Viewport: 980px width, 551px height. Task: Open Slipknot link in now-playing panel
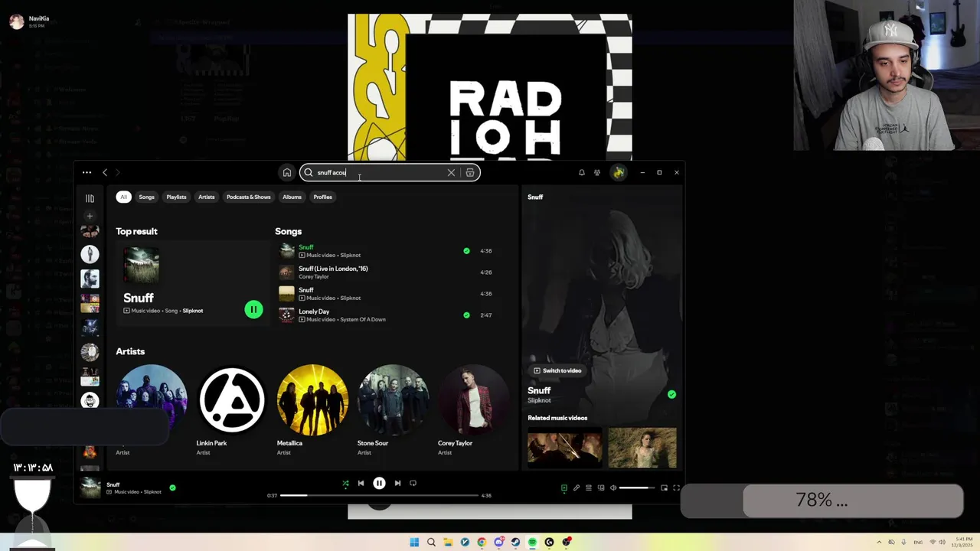(539, 400)
